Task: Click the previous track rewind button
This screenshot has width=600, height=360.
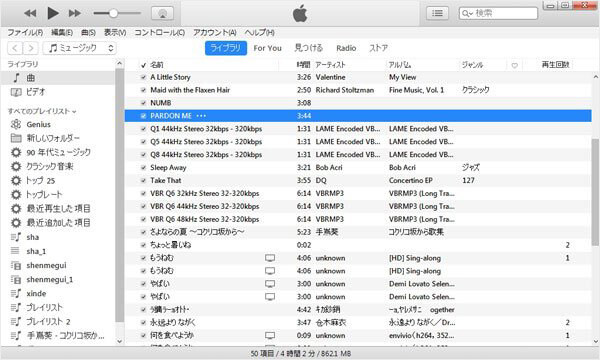Action: click(30, 13)
